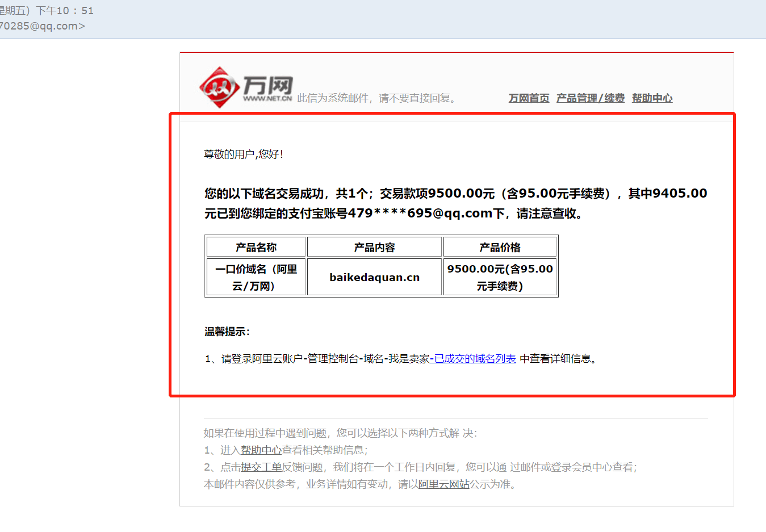Click the 温馨提示 heading

(227, 332)
